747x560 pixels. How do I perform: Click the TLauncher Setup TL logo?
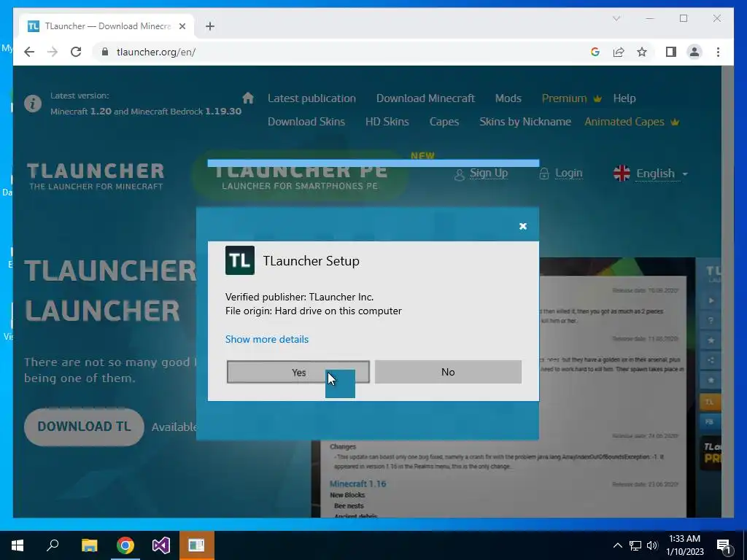[x=239, y=260]
